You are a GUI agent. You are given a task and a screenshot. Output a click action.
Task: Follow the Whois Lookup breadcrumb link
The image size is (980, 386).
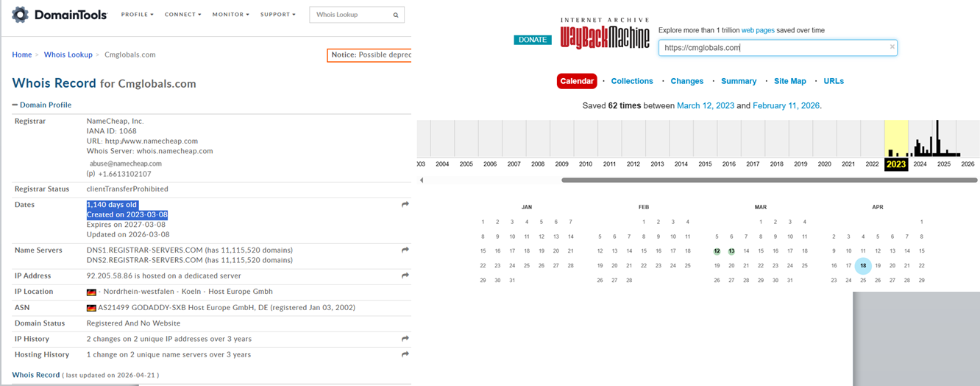[68, 55]
